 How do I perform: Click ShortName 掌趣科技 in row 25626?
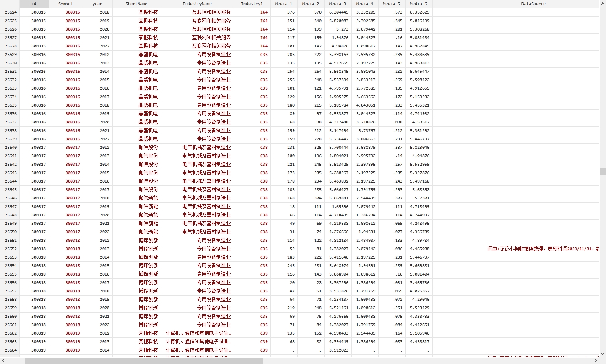[148, 29]
